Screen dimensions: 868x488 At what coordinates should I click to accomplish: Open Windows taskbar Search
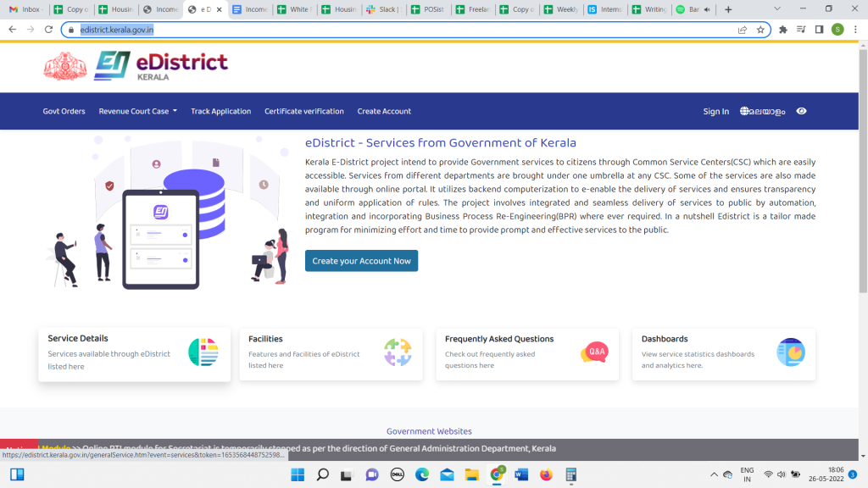[323, 474]
